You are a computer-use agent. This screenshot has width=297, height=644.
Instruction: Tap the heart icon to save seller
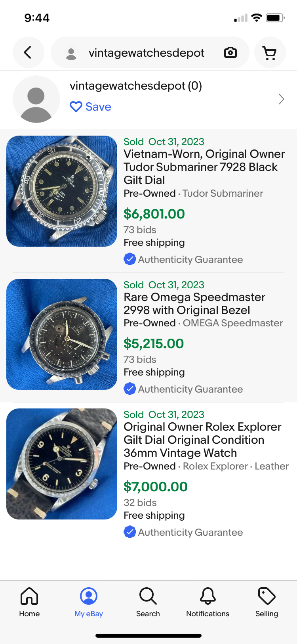pos(76,107)
